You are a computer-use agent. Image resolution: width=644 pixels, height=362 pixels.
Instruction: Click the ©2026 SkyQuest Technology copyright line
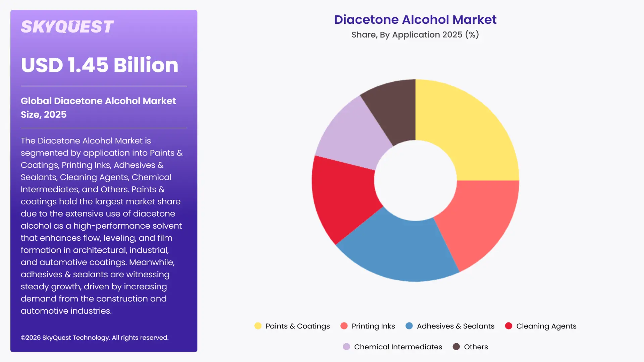pyautogui.click(x=95, y=338)
